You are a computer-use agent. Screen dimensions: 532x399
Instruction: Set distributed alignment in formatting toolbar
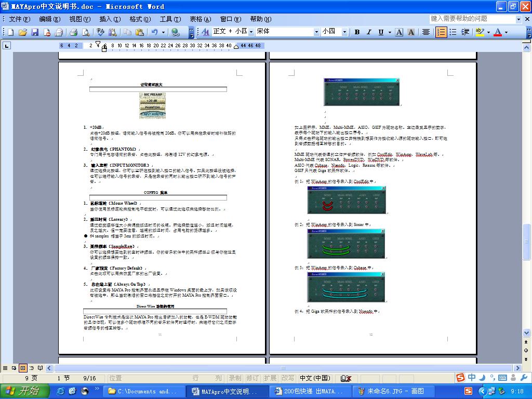click(x=426, y=32)
